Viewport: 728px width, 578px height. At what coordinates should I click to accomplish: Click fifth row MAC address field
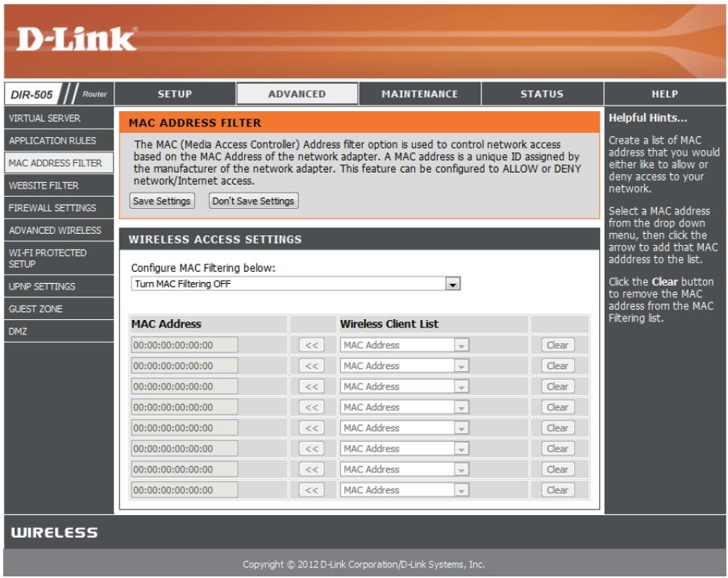[x=185, y=427]
